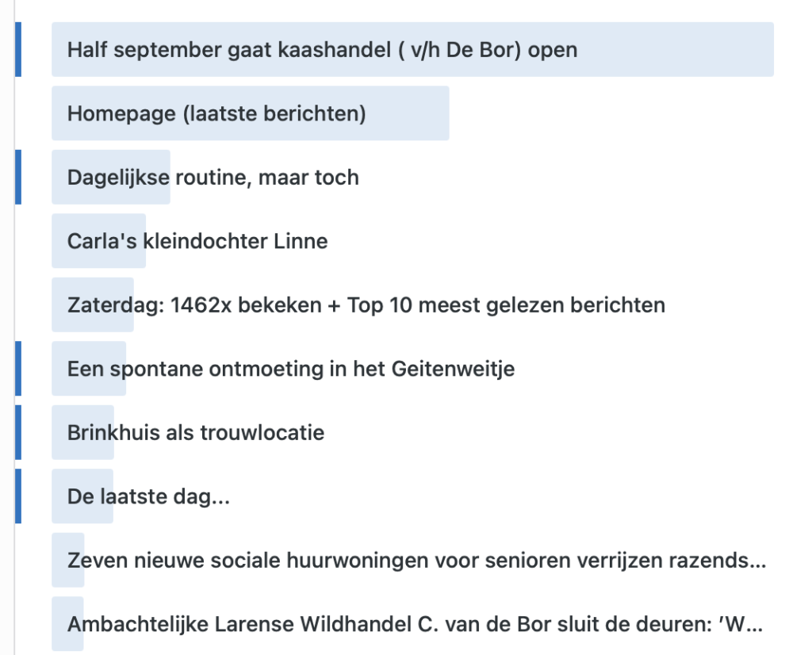Click blue marker beside 'Een spontane ontmoeting'

[18, 369]
